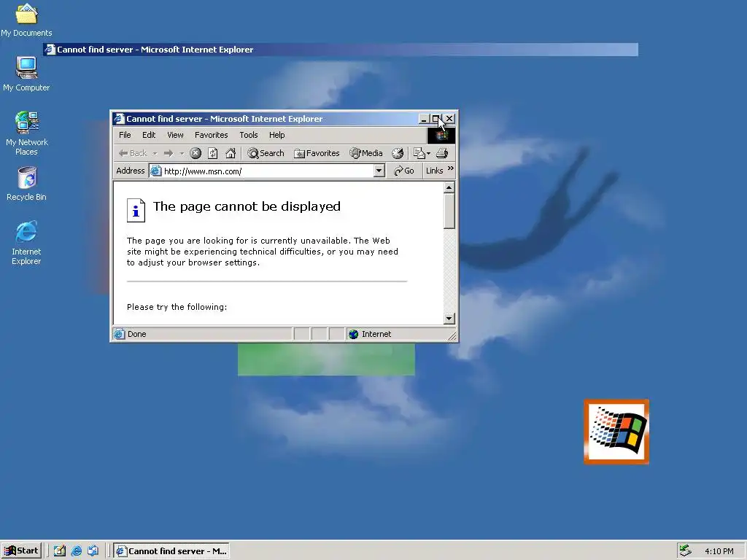Click the IE window title bar icon

click(119, 119)
